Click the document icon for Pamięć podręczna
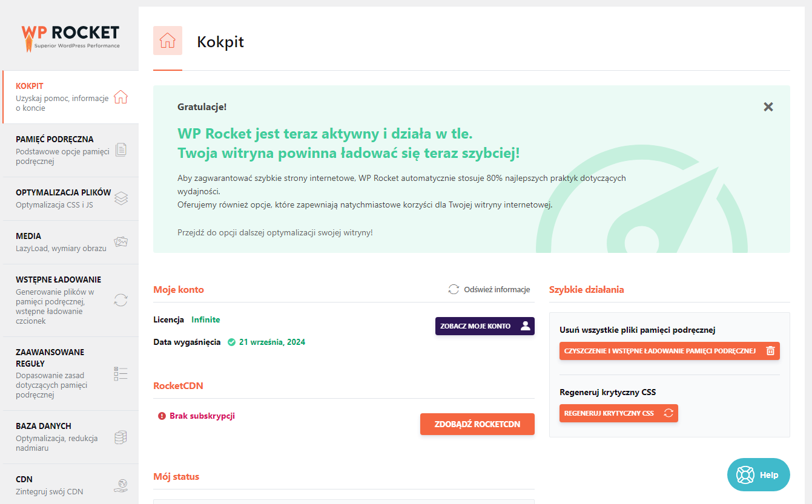812x504 pixels. tap(120, 150)
